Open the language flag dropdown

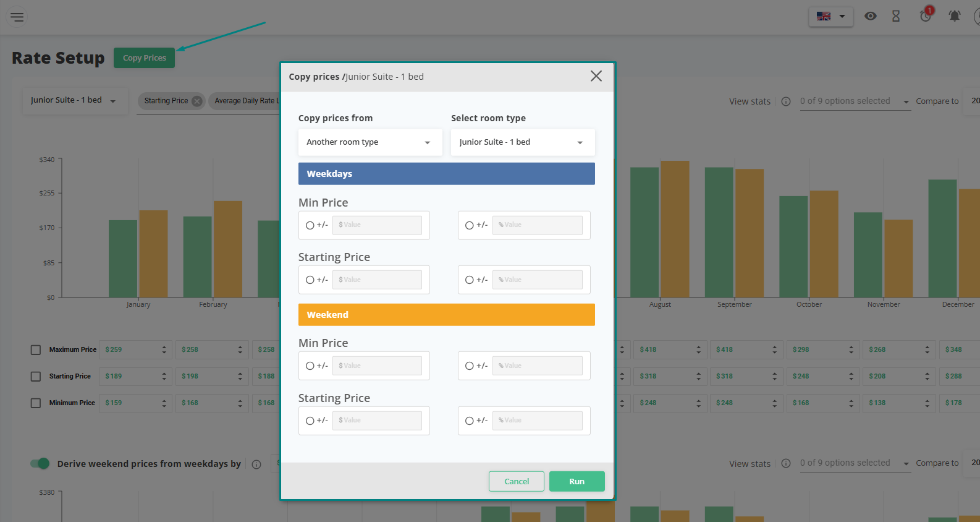(830, 17)
